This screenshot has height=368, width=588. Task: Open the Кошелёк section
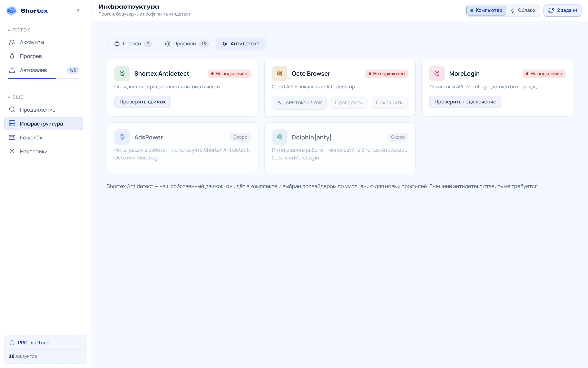coord(44,138)
